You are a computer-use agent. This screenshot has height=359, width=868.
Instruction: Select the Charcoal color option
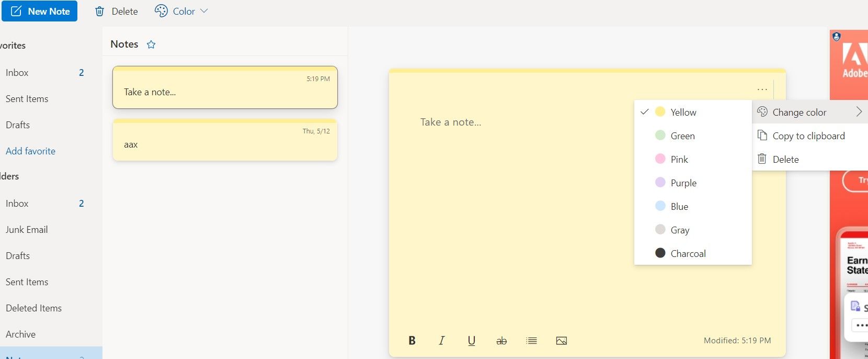point(693,253)
